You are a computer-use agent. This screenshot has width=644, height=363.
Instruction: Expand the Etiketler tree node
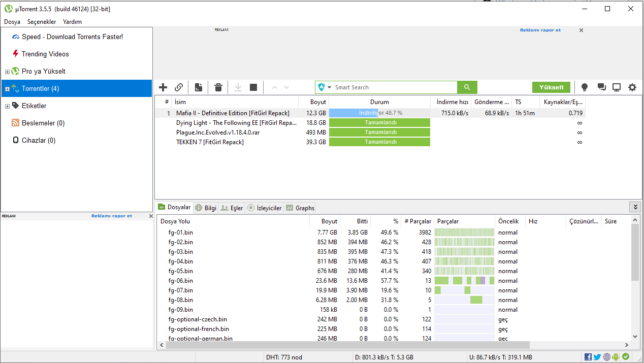click(7, 106)
